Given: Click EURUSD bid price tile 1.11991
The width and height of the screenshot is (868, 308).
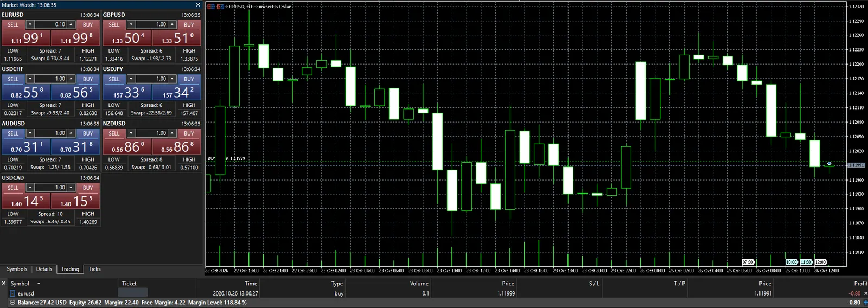Looking at the screenshot, I should 26,38.
